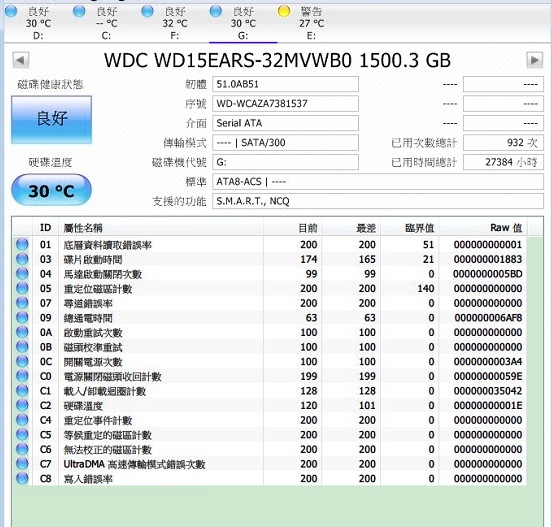Click the blue status icon above G:
The image size is (552, 527).
pos(215,11)
